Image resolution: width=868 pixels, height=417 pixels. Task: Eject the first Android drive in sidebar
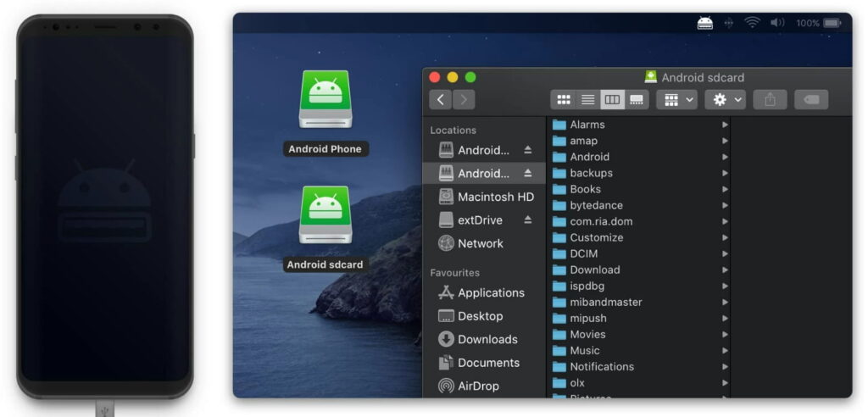click(527, 150)
